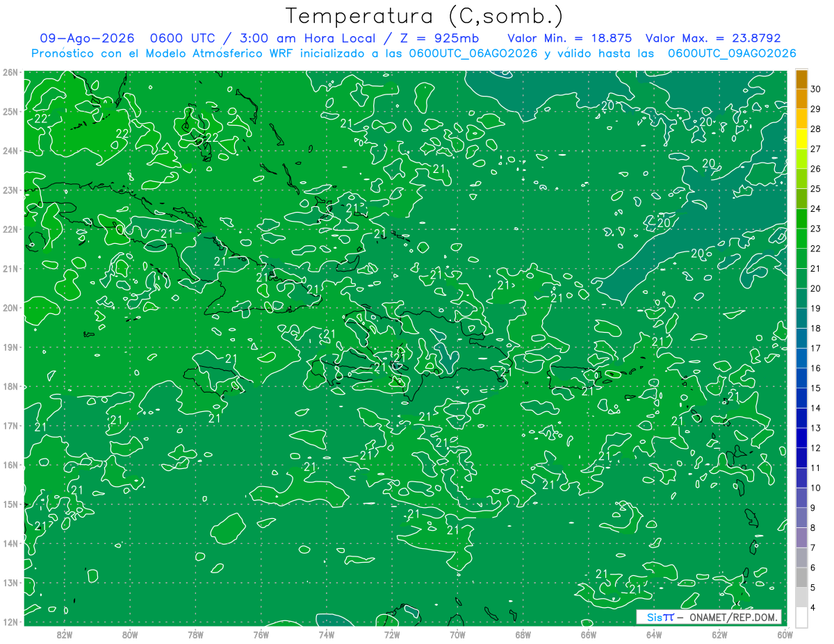Click the longitude axis label 70W
The width and height of the screenshot is (834, 644).
(x=457, y=634)
